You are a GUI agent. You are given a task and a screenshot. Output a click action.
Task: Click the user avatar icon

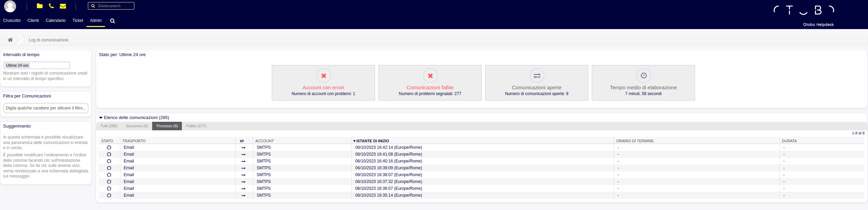point(10,6)
